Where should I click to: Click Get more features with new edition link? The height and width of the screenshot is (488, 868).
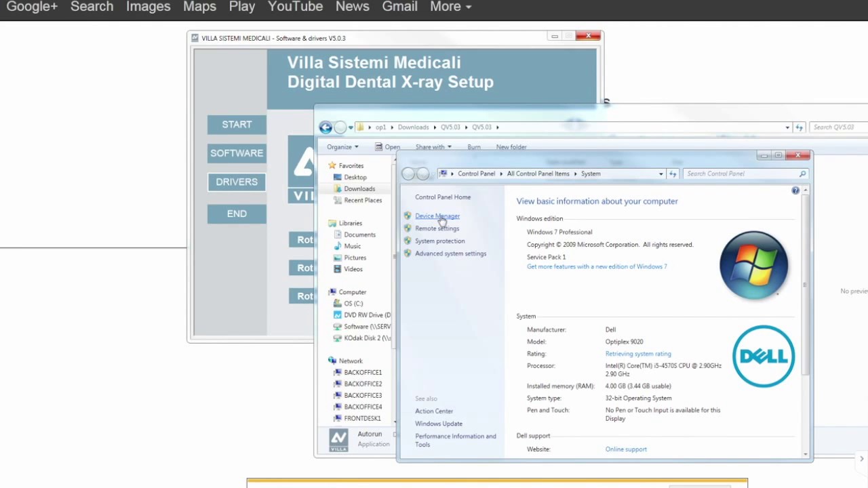click(597, 267)
